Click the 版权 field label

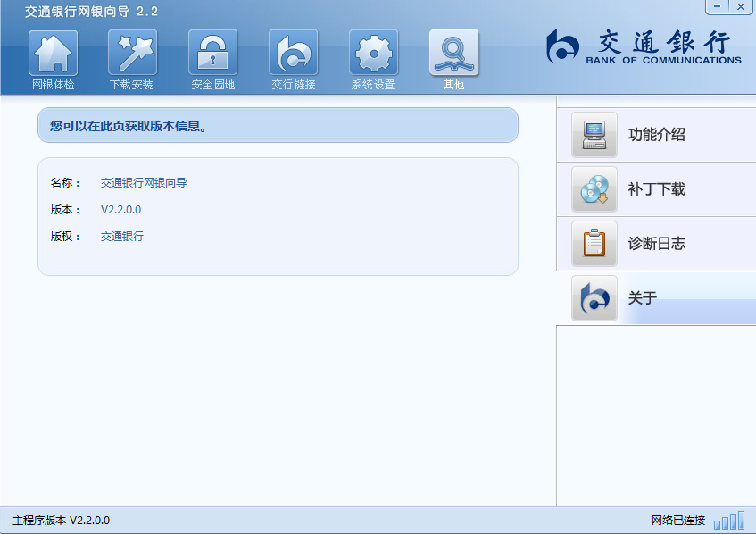(x=65, y=237)
